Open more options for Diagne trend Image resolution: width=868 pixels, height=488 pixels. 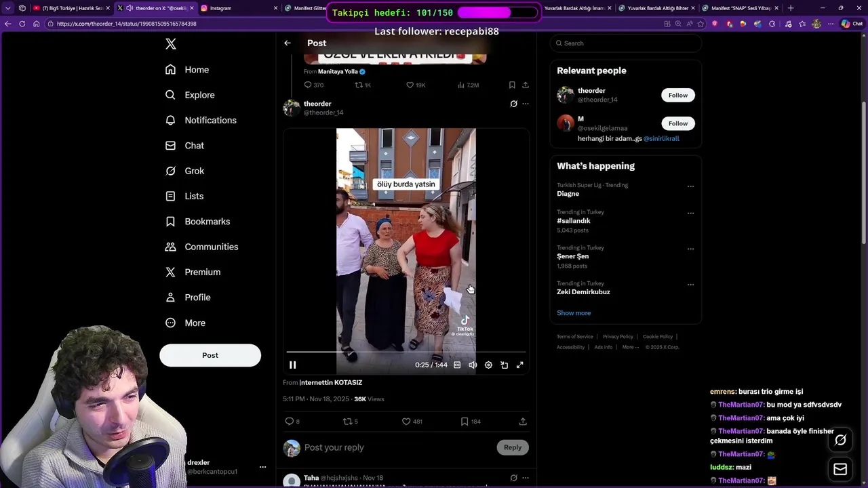(x=690, y=186)
